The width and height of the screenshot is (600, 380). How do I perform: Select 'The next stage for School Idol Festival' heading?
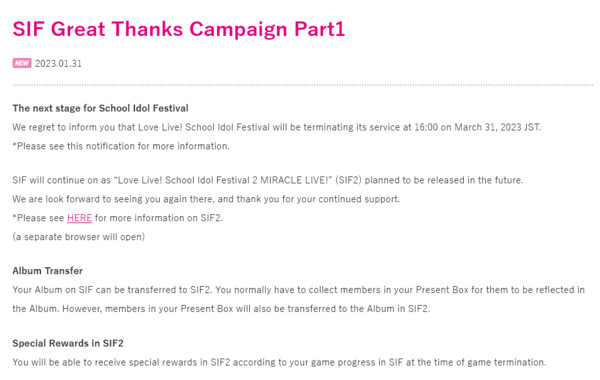point(100,108)
